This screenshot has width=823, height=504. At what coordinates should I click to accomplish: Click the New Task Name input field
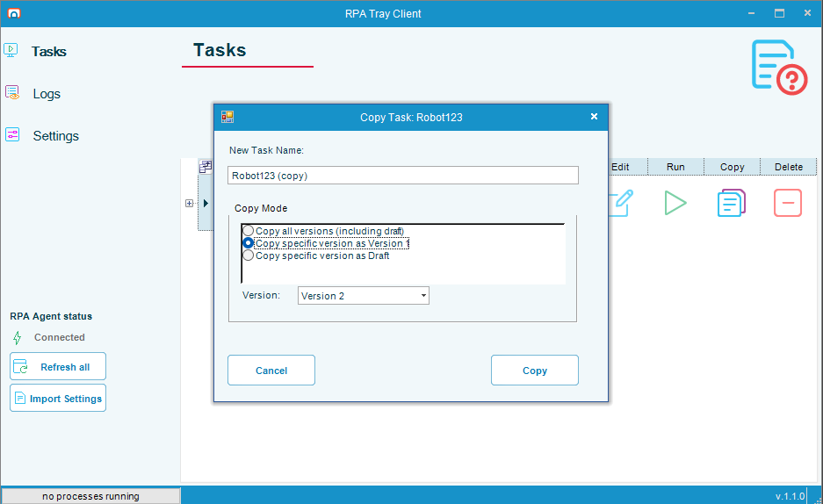click(403, 175)
